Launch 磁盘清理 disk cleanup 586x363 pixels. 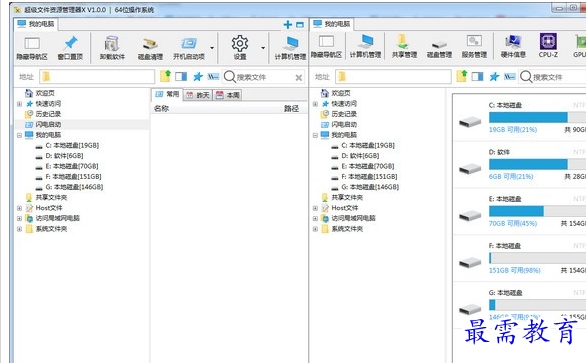[x=150, y=48]
